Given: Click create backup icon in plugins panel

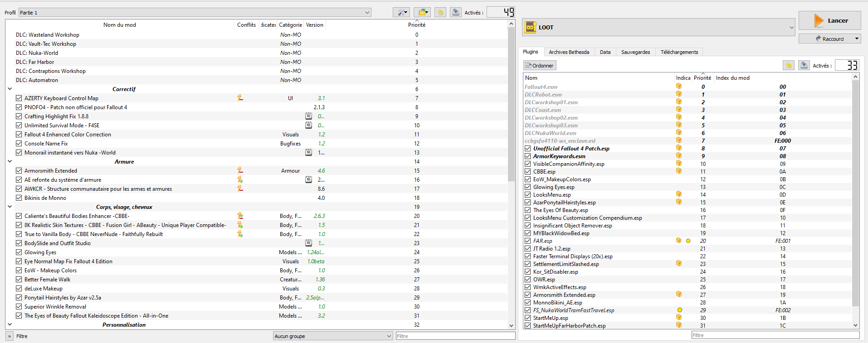Looking at the screenshot, I should pos(804,65).
